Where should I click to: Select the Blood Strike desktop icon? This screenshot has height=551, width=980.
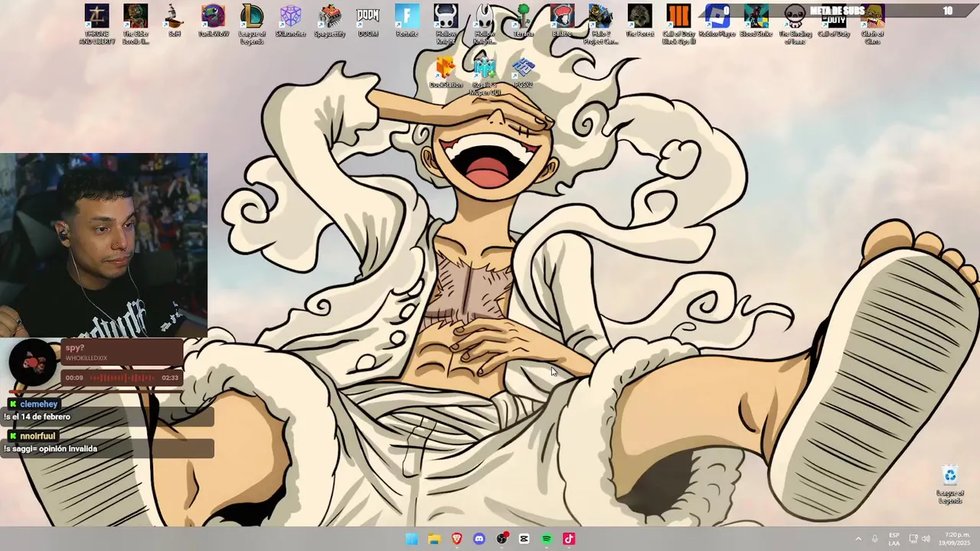click(x=756, y=21)
